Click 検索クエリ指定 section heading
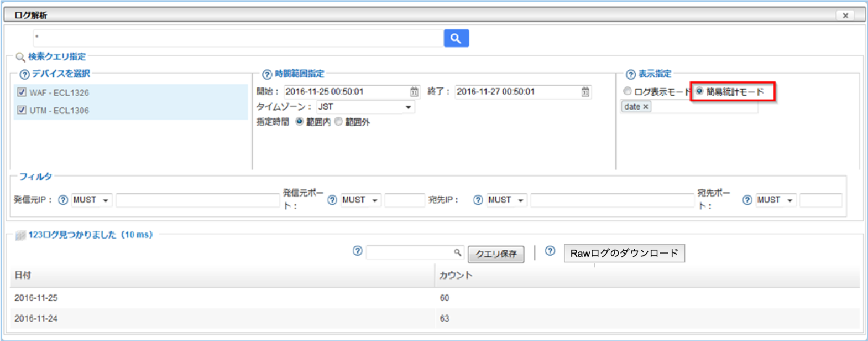The width and height of the screenshot is (868, 341). (57, 56)
